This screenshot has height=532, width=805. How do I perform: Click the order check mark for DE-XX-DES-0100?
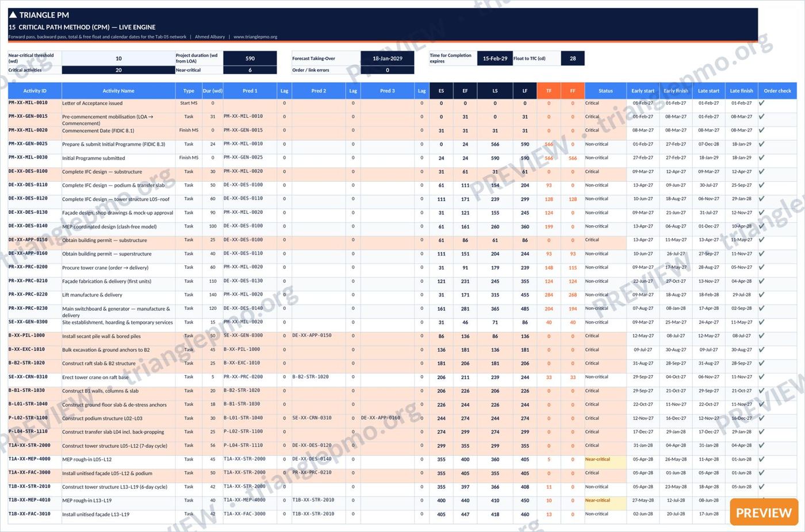coord(761,172)
